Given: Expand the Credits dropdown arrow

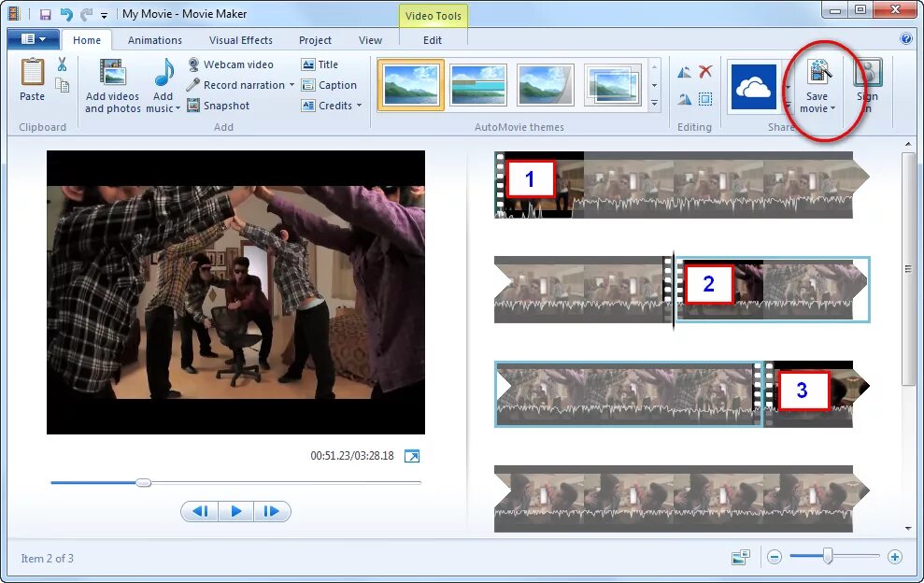Looking at the screenshot, I should (x=359, y=106).
